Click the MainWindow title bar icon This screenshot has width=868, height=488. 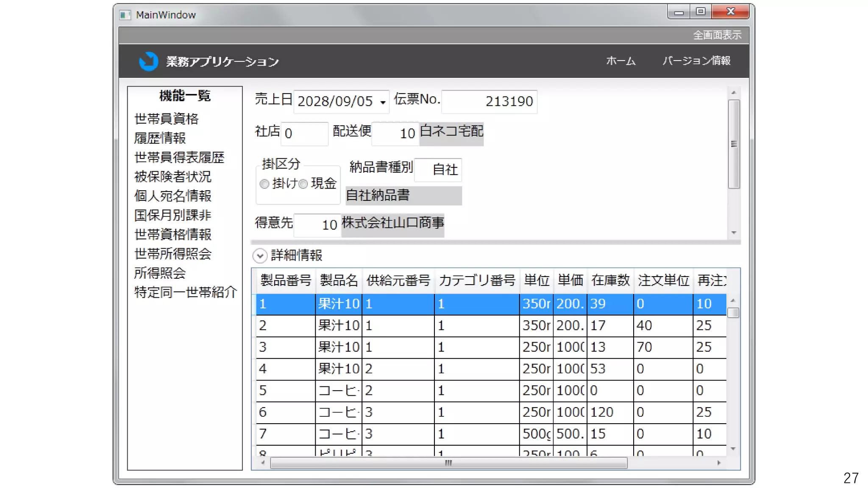[125, 15]
